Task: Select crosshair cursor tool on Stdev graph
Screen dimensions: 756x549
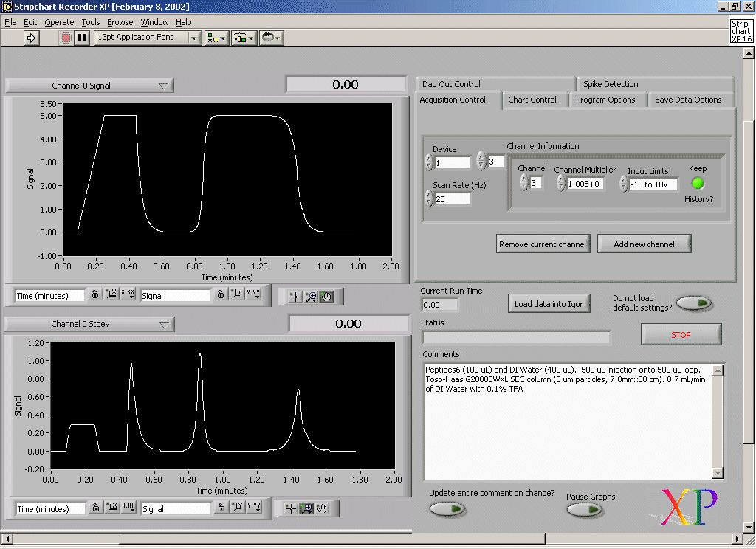Action: point(291,508)
